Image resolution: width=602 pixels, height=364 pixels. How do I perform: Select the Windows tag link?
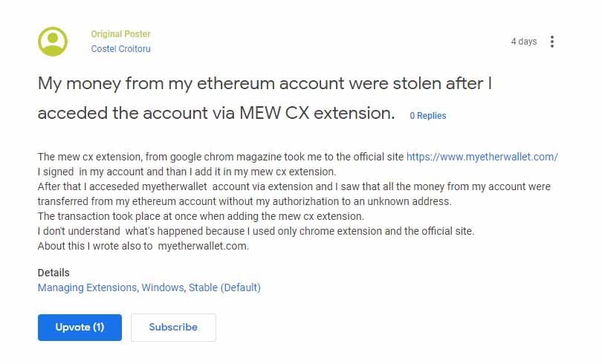[163, 287]
